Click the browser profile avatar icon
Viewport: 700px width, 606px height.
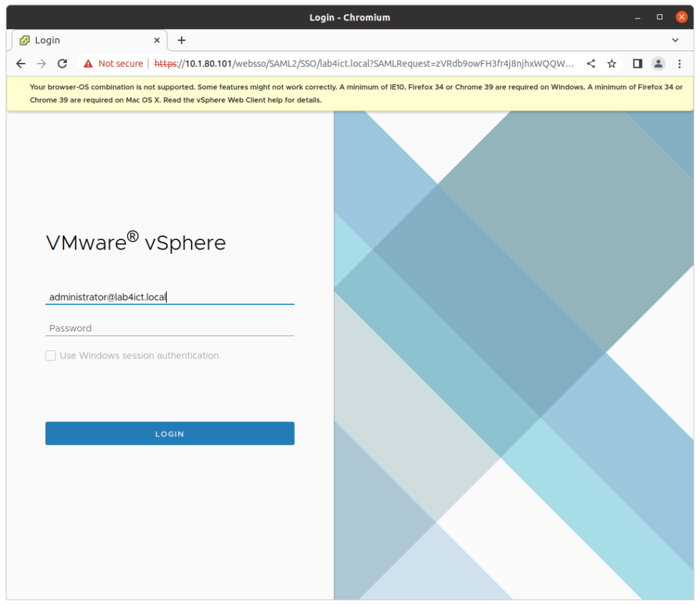point(658,63)
